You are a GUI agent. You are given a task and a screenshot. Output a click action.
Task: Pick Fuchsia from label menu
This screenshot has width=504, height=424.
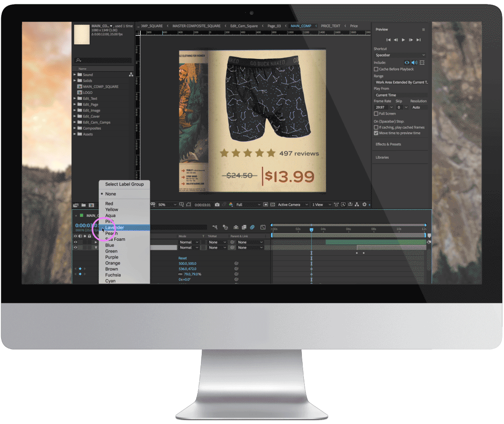point(124,275)
